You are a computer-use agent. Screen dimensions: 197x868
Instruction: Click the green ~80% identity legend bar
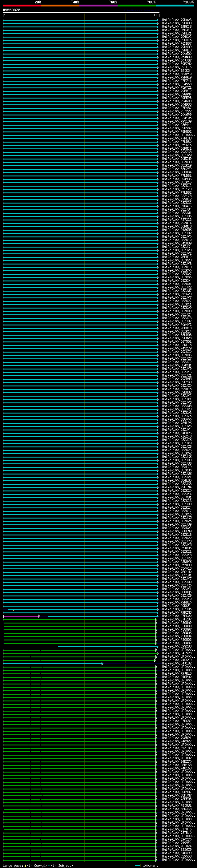[137, 6]
